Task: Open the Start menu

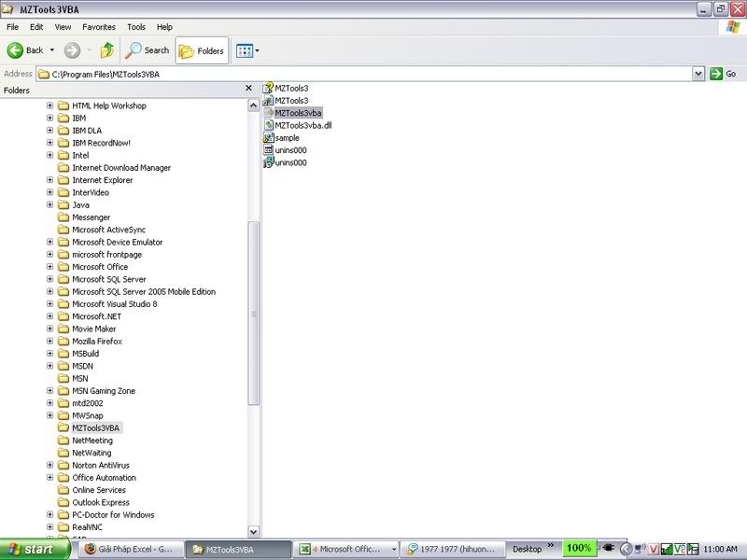Action: [35, 549]
